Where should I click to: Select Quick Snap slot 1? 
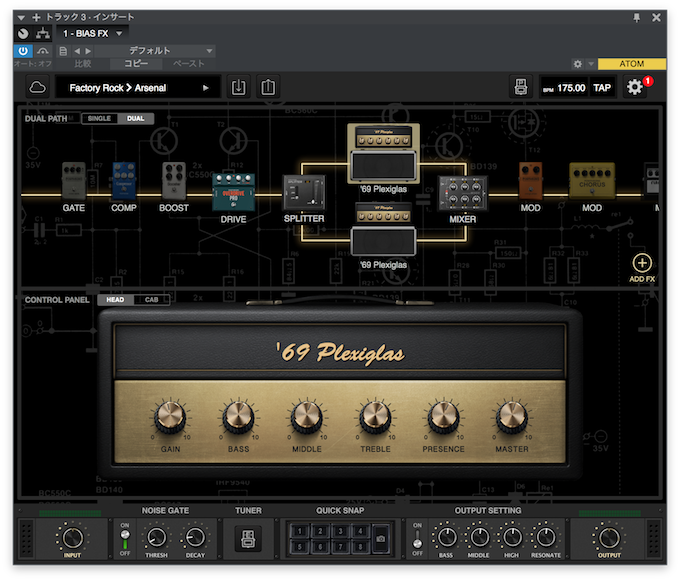coord(299,531)
